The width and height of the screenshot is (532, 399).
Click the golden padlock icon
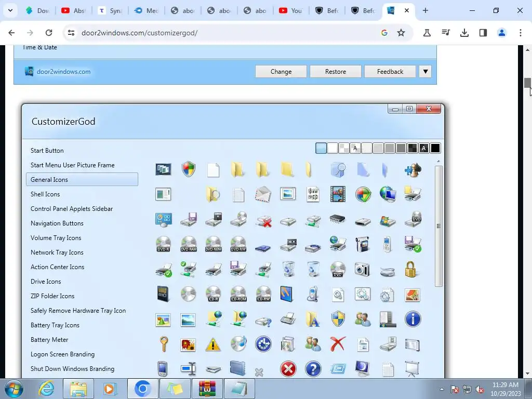pos(410,269)
